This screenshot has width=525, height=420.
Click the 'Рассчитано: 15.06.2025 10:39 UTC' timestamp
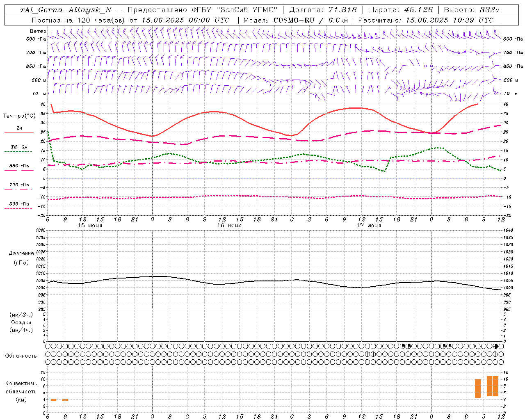point(426,20)
